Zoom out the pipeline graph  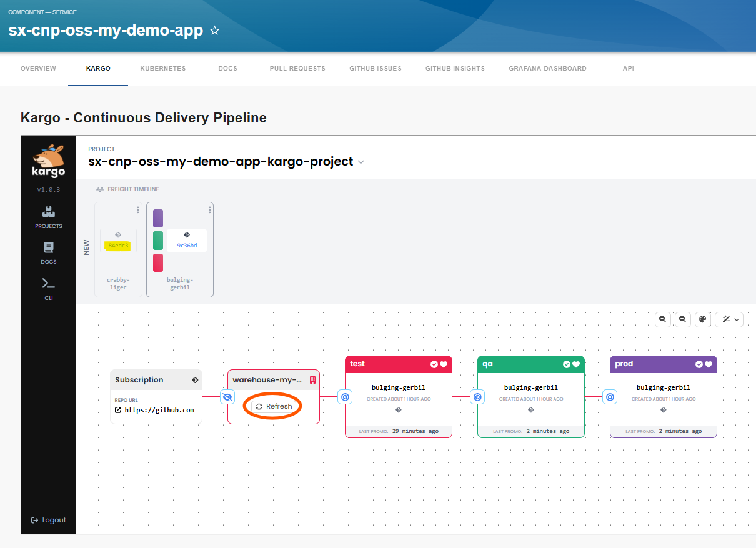[x=663, y=319]
